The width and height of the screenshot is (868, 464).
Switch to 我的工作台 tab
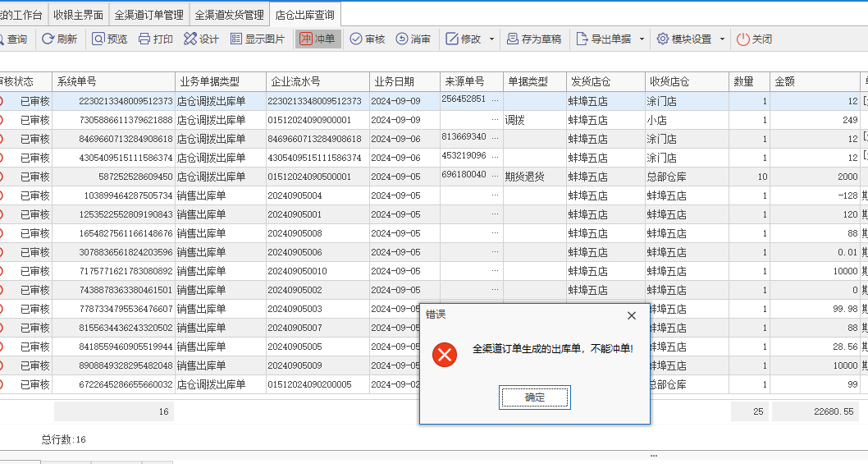22,15
